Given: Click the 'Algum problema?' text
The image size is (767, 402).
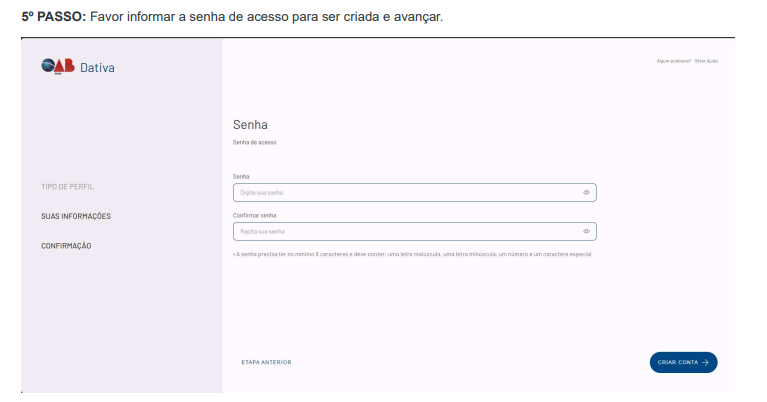Looking at the screenshot, I should pyautogui.click(x=674, y=61).
